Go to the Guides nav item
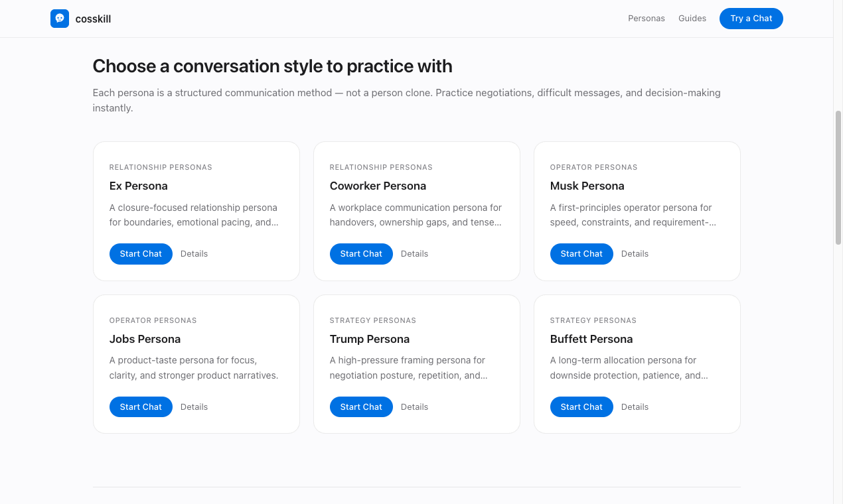This screenshot has width=843, height=504. 692,19
